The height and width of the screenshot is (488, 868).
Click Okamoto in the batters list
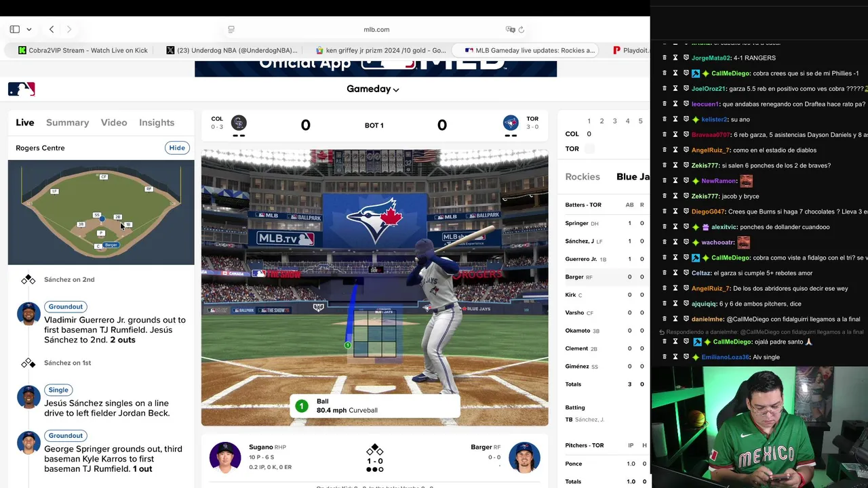(x=578, y=331)
